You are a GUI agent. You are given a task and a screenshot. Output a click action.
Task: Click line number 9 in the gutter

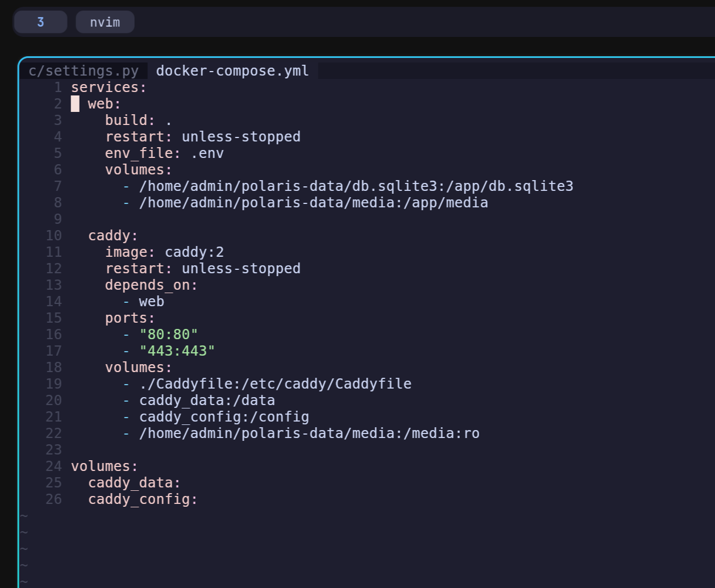click(x=58, y=219)
